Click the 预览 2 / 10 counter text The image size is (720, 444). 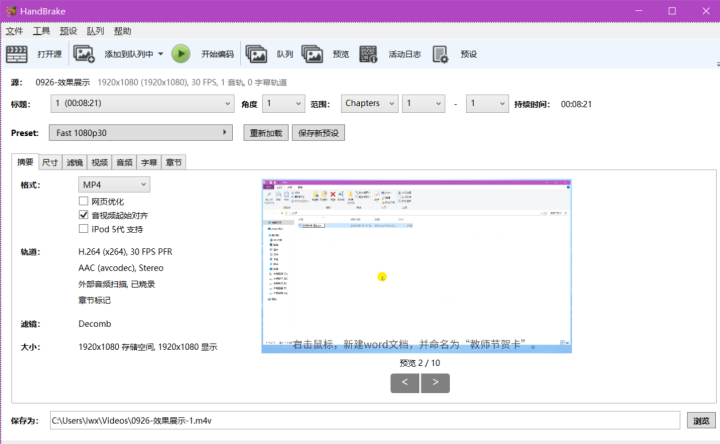click(x=420, y=363)
